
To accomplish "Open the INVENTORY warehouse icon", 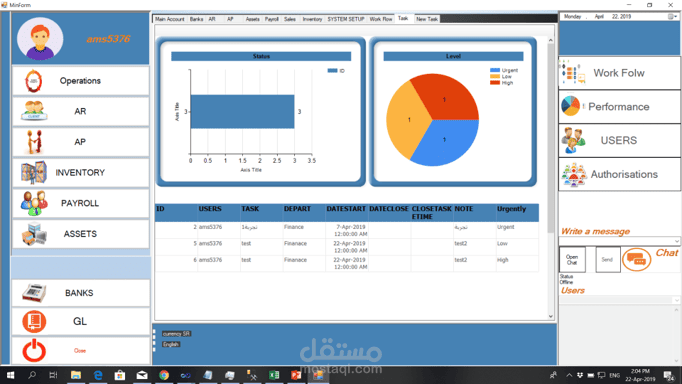I will 33,172.
